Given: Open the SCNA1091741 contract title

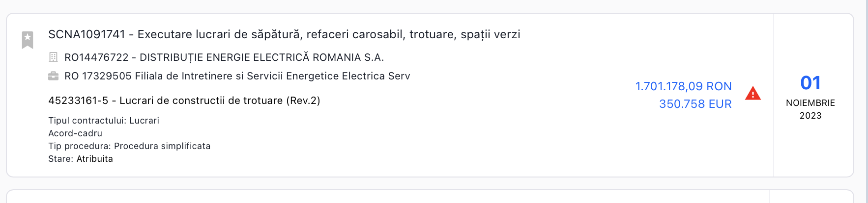Looking at the screenshot, I should [284, 34].
